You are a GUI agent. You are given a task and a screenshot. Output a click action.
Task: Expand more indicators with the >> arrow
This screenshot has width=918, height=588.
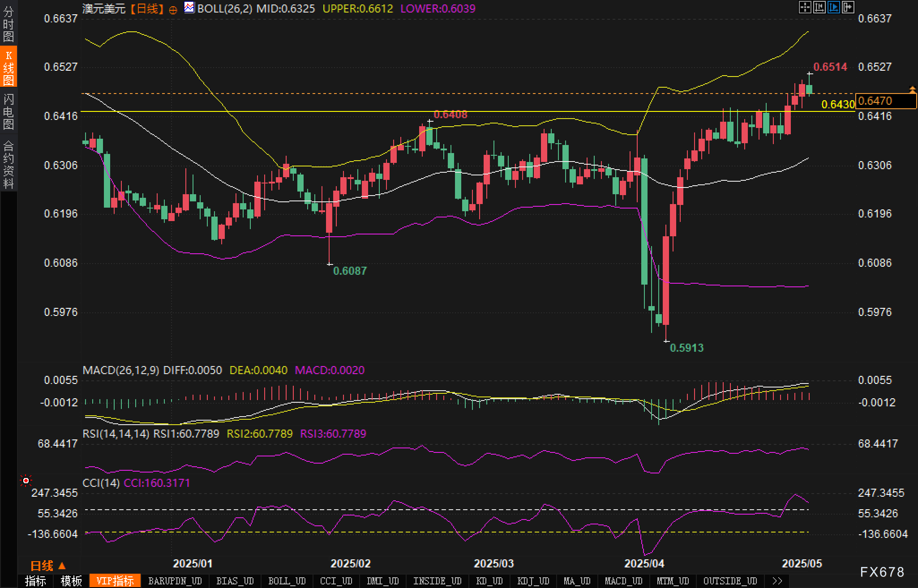777,581
